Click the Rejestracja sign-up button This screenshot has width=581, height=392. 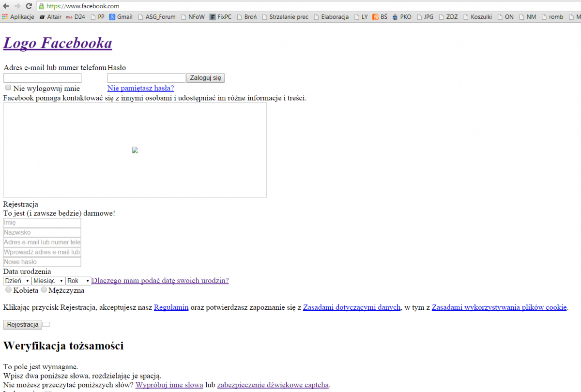click(23, 324)
